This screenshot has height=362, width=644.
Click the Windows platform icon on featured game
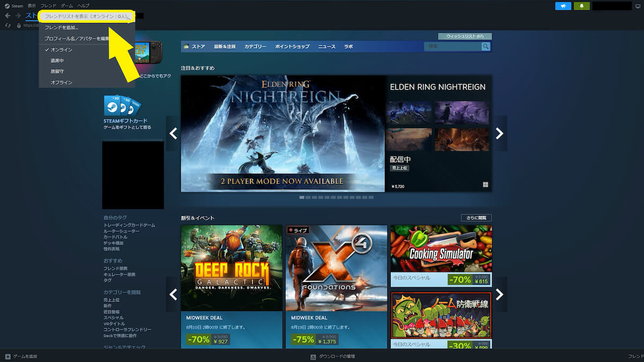pyautogui.click(x=485, y=184)
